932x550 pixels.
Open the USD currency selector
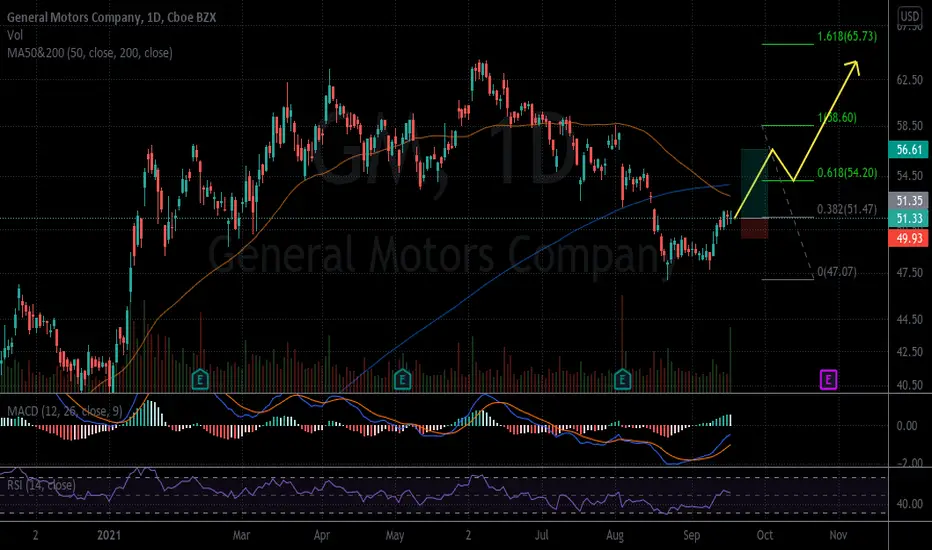point(909,16)
